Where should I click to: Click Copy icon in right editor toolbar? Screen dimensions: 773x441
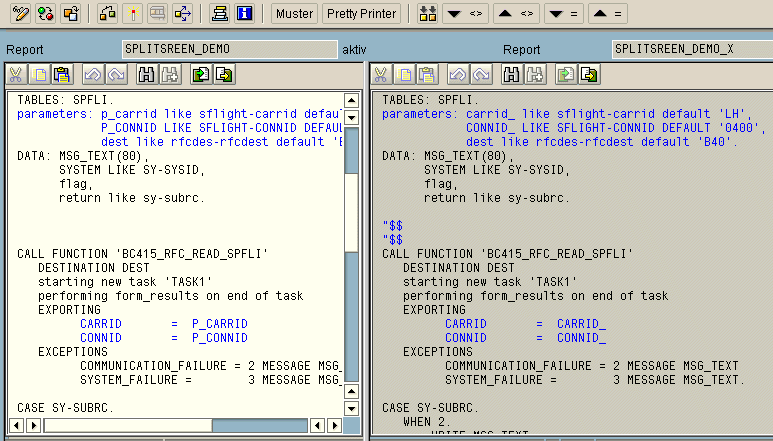(x=405, y=74)
